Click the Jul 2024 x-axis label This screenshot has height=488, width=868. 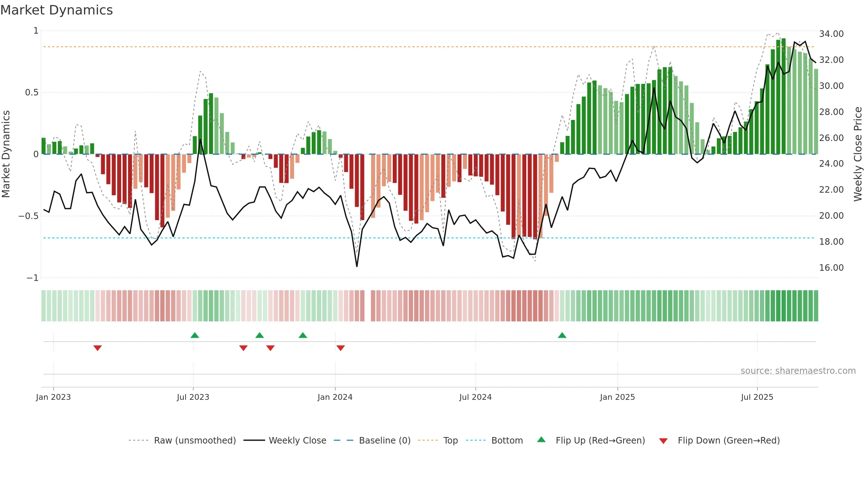[x=476, y=397]
